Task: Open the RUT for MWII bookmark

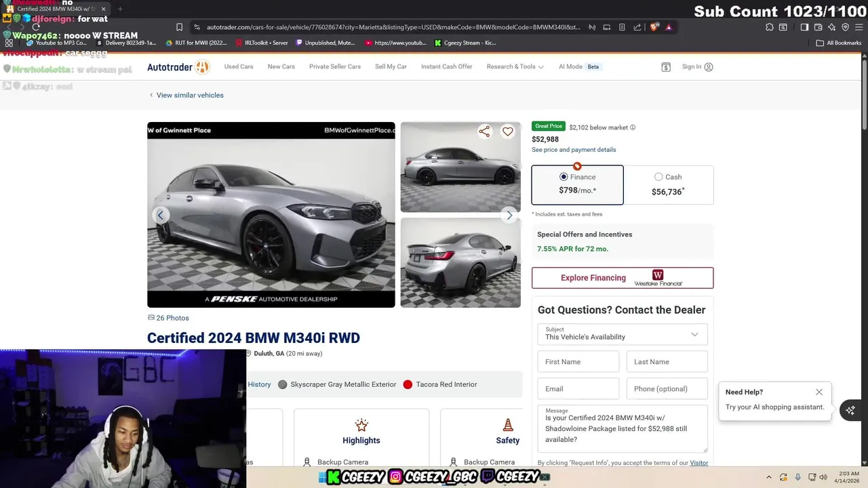Action: coord(197,43)
